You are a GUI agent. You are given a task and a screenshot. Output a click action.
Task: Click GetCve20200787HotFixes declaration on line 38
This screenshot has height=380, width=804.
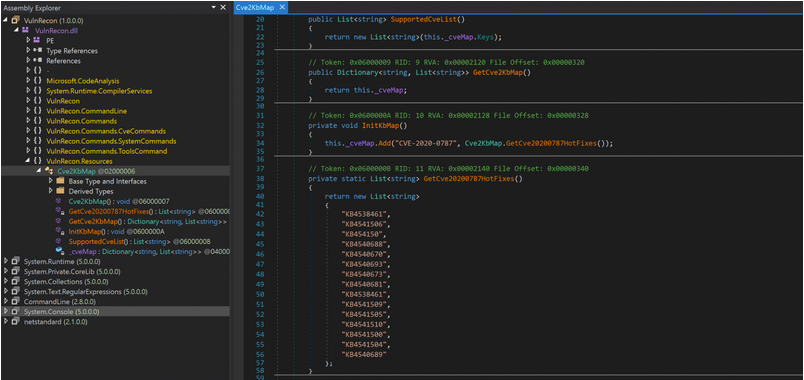(469, 179)
